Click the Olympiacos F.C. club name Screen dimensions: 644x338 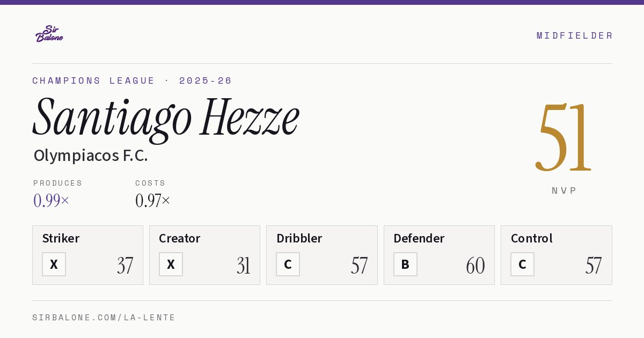point(91,156)
